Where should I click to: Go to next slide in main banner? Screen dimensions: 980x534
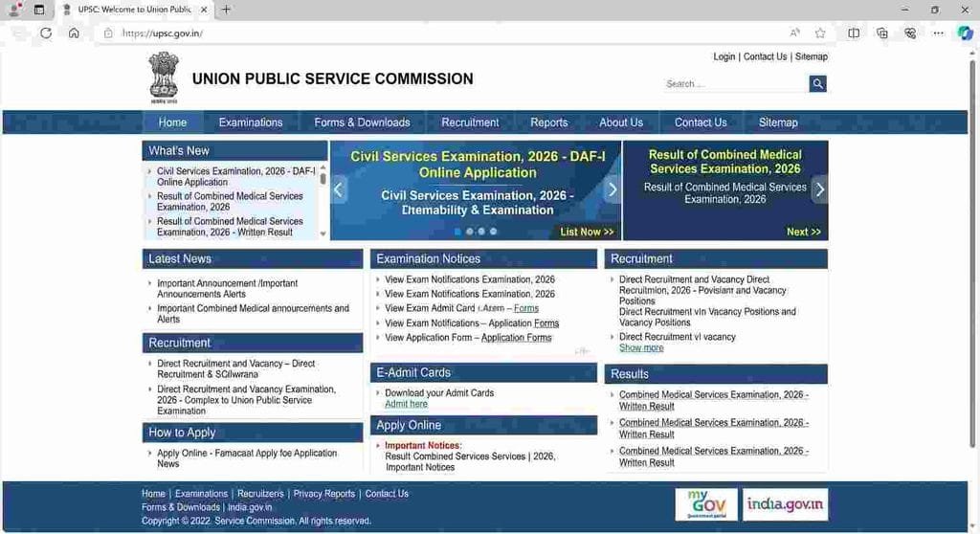[612, 189]
